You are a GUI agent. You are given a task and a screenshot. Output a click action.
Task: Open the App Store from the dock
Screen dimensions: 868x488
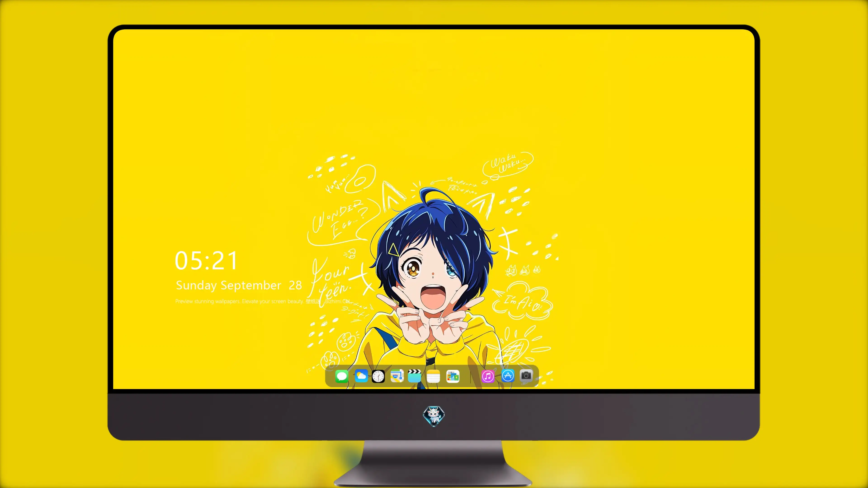point(508,375)
